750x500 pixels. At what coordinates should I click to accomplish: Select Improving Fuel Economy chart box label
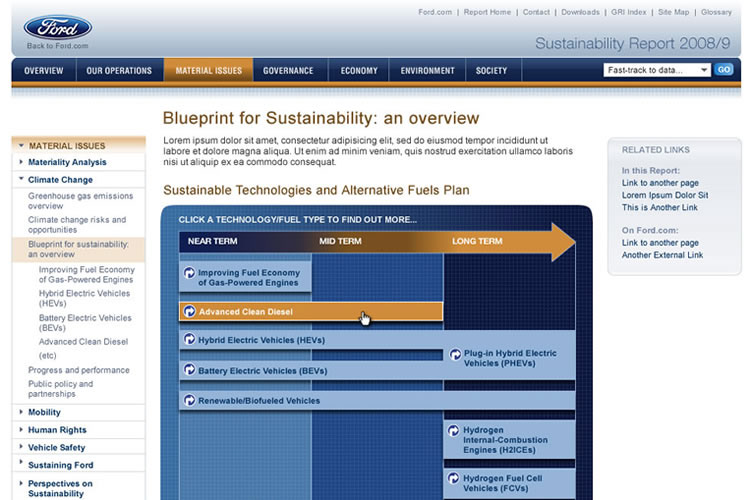click(x=249, y=278)
